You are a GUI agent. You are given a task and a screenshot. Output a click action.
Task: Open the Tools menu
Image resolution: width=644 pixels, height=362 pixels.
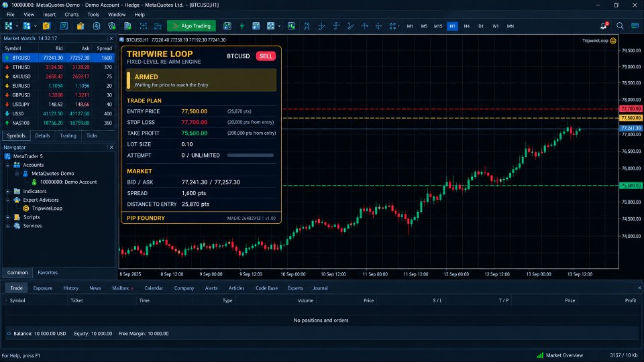click(x=93, y=14)
